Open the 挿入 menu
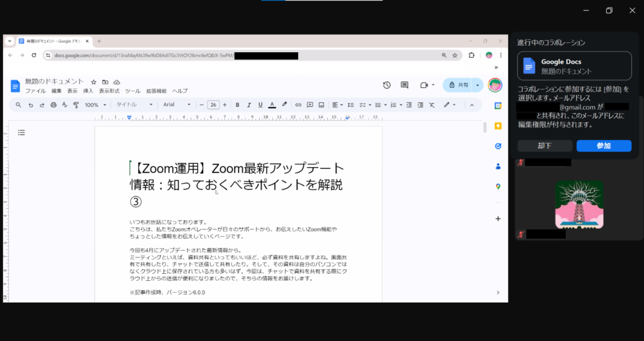This screenshot has height=341, width=644. coord(88,91)
